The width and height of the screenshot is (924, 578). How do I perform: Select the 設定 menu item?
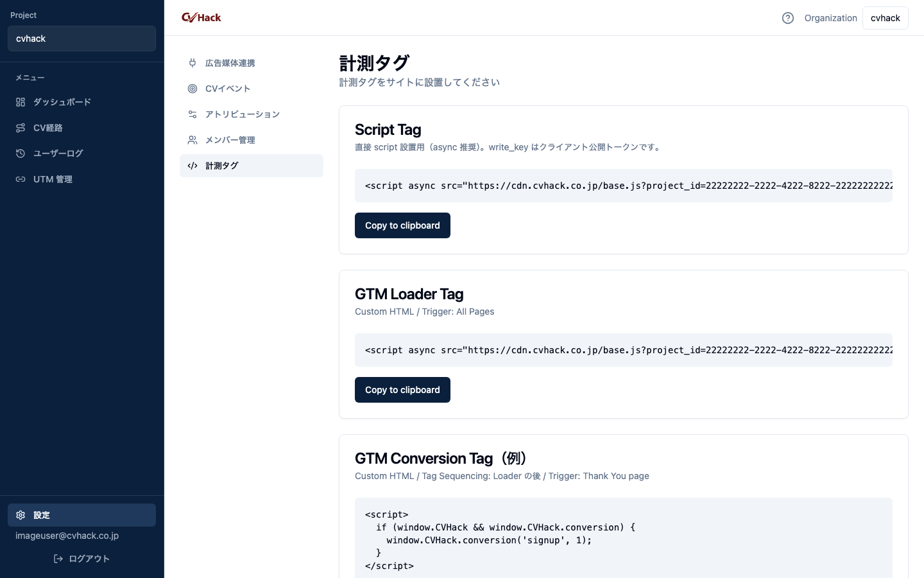pos(81,515)
